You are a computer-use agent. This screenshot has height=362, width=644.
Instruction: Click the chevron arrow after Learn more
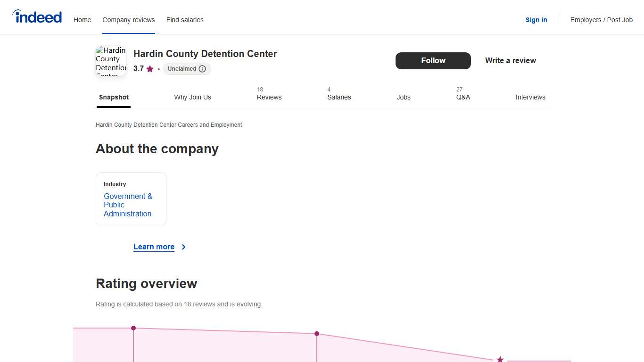pyautogui.click(x=184, y=247)
